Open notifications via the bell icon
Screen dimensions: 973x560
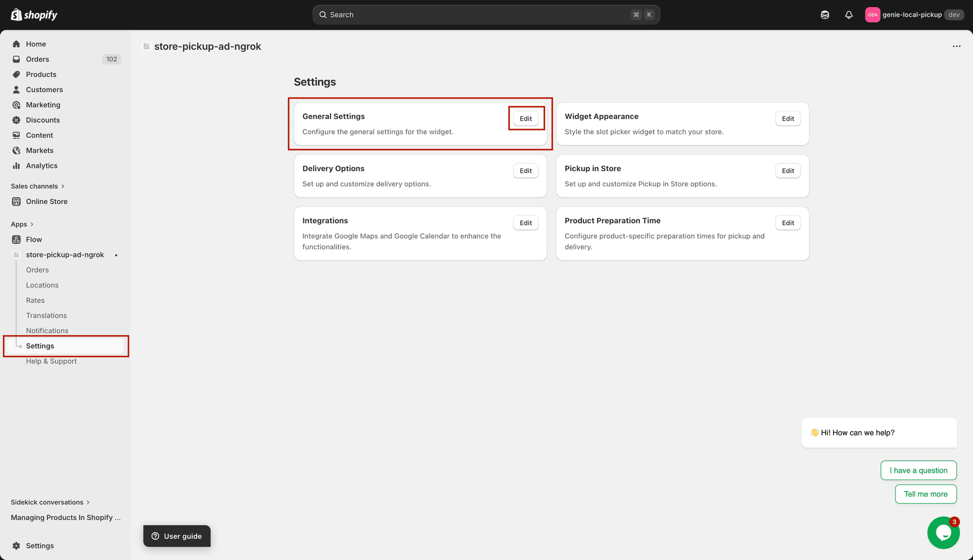(x=849, y=15)
